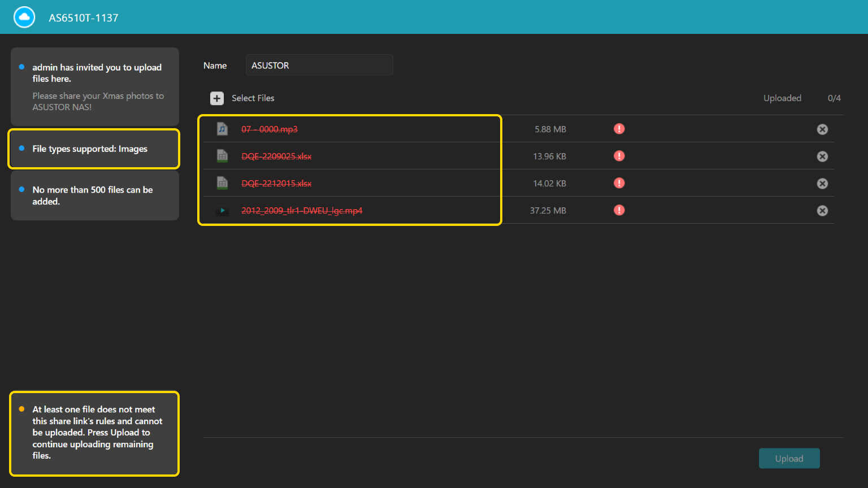Remove DQE-2212015.xlsx from the list
868x488 pixels.
pos(822,184)
